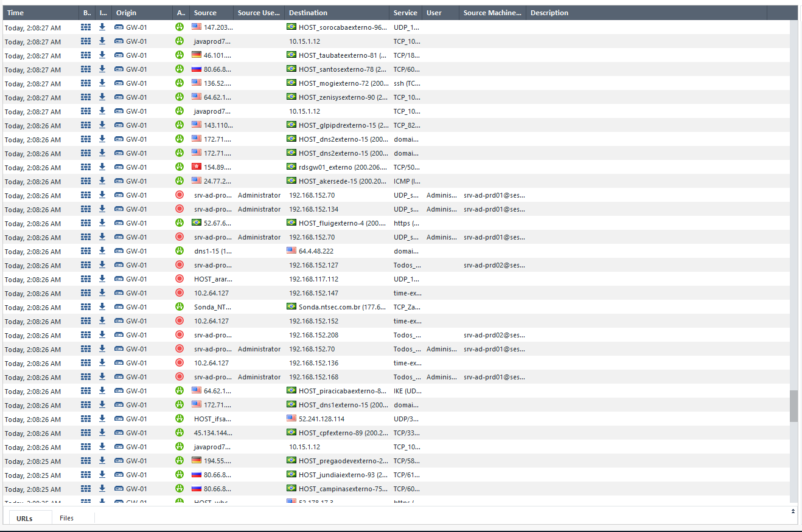The width and height of the screenshot is (802, 532).
Task: Click the Brazil flag beside HOST_sorocabaexterno destination
Action: point(291,26)
